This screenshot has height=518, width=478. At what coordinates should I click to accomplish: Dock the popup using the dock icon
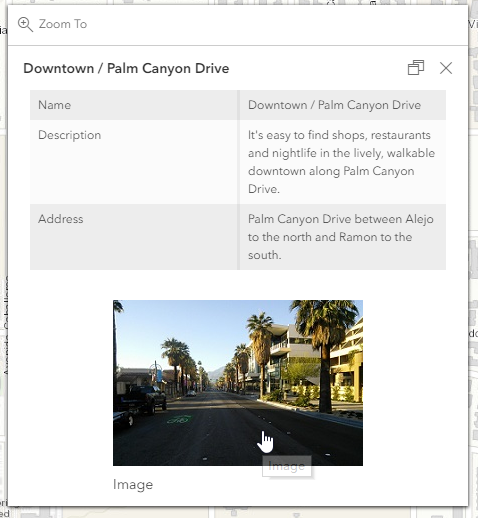click(416, 68)
